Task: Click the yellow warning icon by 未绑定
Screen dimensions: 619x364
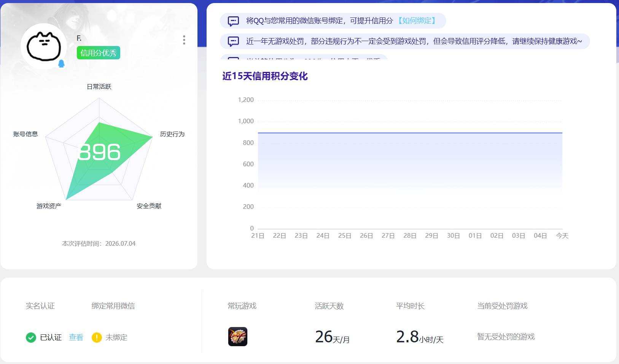Action: [97, 337]
